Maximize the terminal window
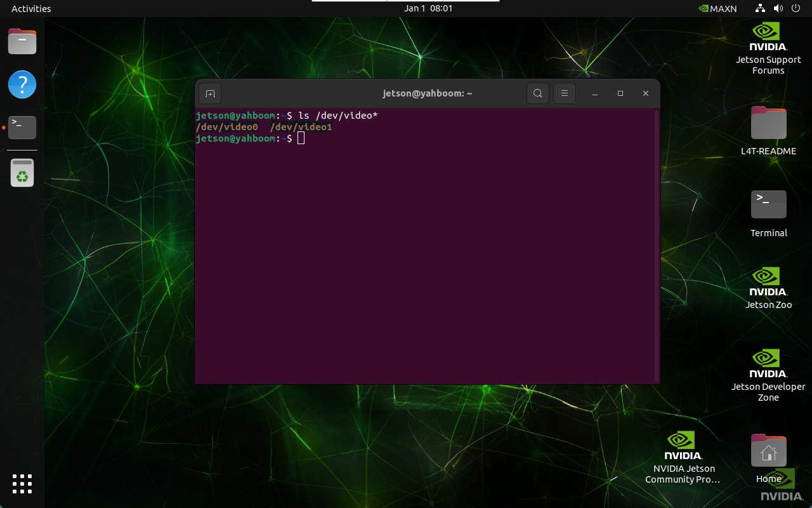 620,93
